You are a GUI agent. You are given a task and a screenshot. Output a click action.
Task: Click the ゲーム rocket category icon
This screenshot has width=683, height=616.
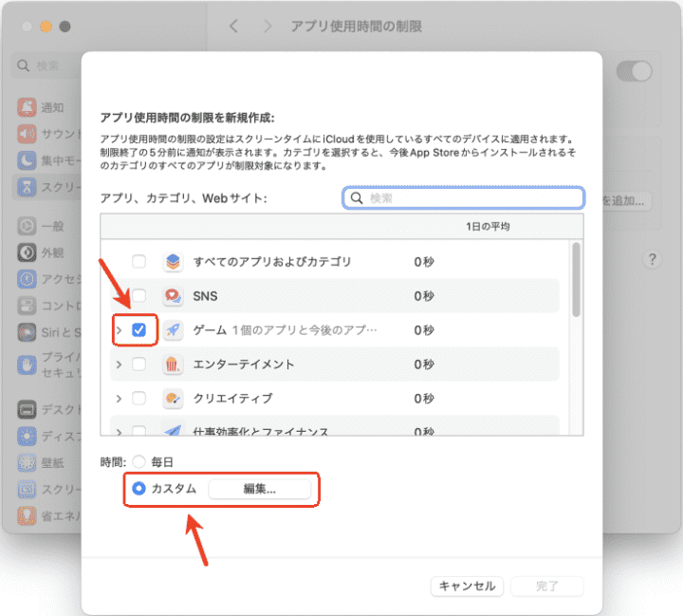click(173, 330)
